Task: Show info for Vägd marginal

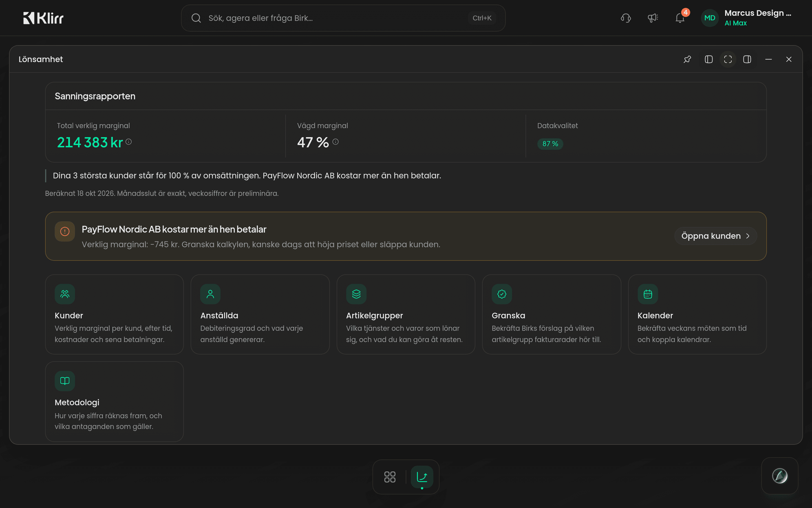Action: pos(336,142)
